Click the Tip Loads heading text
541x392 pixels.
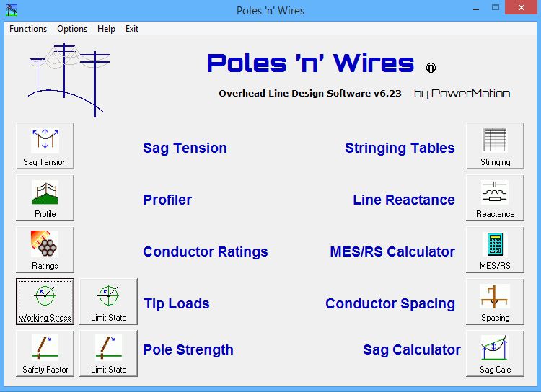tap(176, 304)
